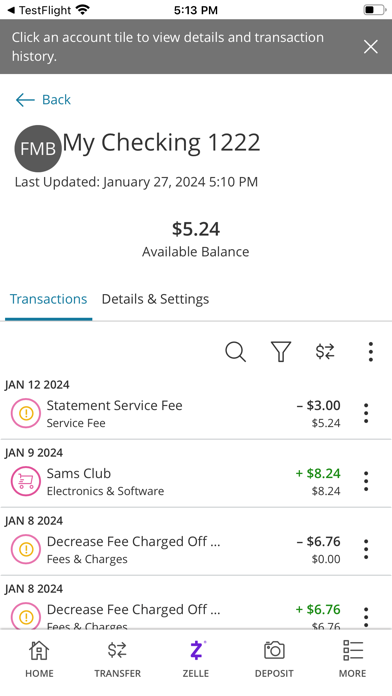The image size is (392, 696).
Task: Launch Zelle from the bottom navigation
Action: [x=196, y=659]
